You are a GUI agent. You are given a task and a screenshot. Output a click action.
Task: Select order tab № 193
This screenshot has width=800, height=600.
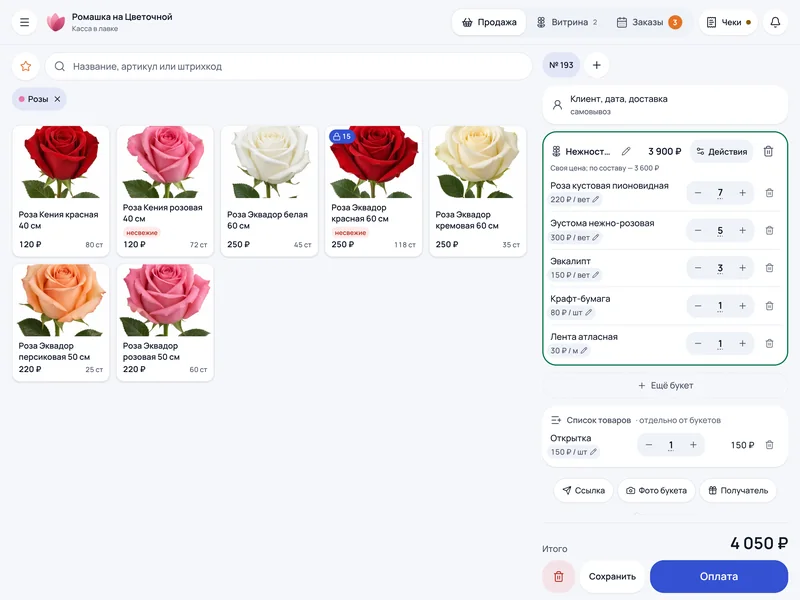(x=561, y=65)
